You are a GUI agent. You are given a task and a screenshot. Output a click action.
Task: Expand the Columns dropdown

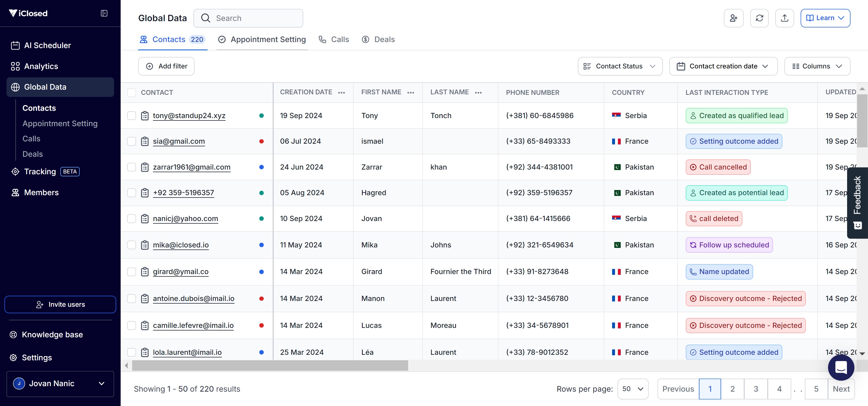coord(817,66)
